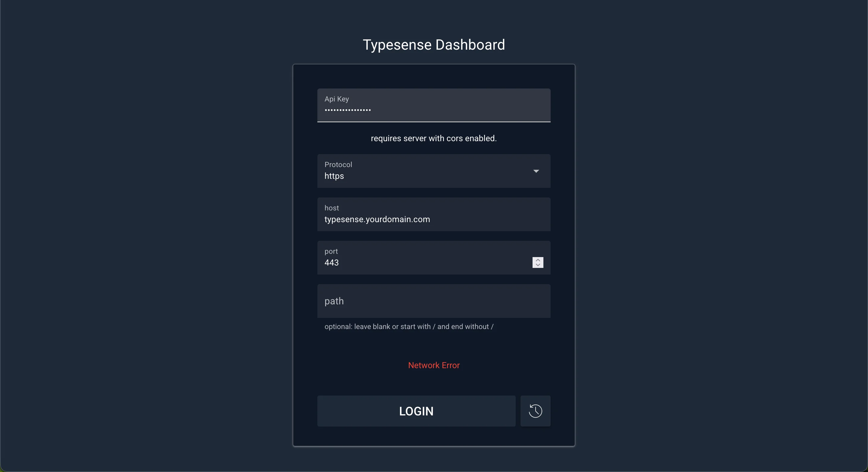868x472 pixels.
Task: Click the selected https protocol value
Action: [x=334, y=176]
